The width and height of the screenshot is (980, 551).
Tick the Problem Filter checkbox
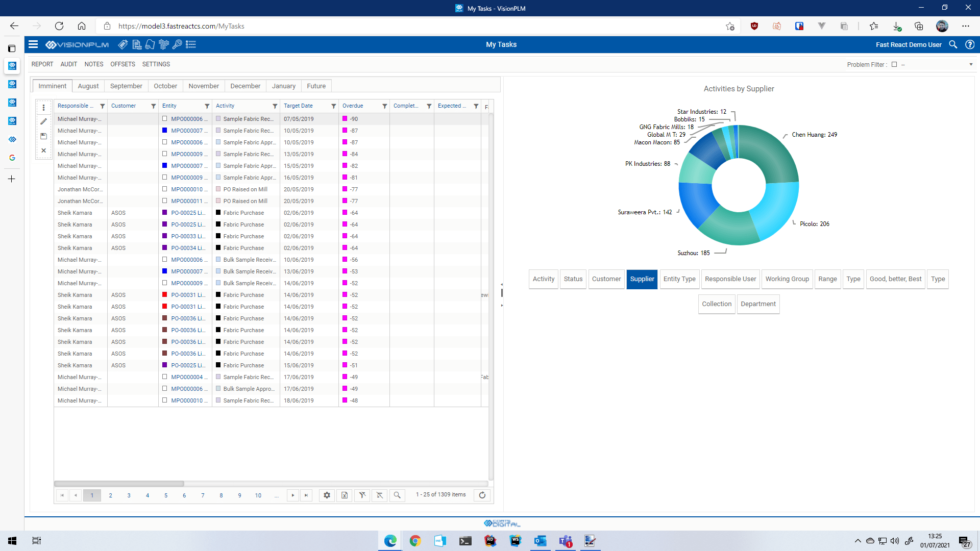[x=894, y=64]
